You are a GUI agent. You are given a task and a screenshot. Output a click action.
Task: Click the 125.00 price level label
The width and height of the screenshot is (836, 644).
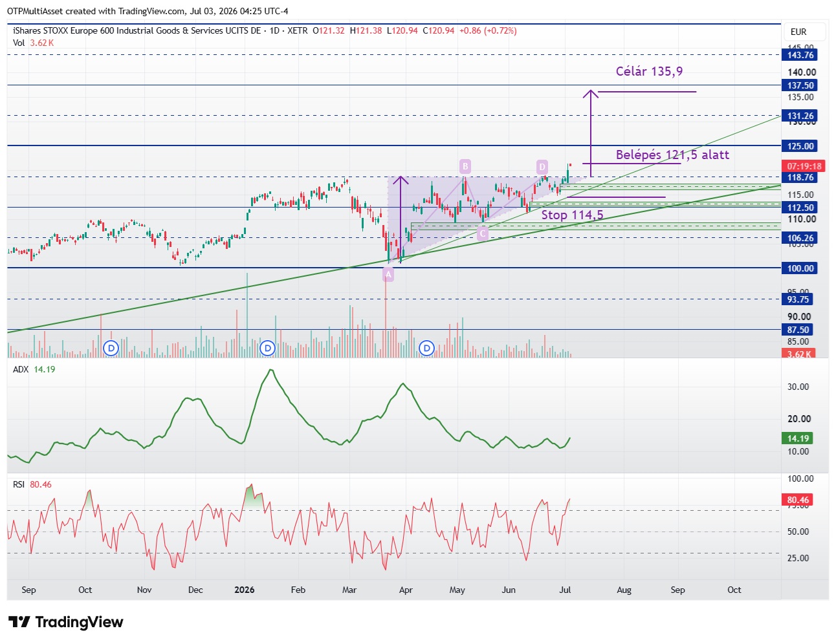[x=800, y=146]
